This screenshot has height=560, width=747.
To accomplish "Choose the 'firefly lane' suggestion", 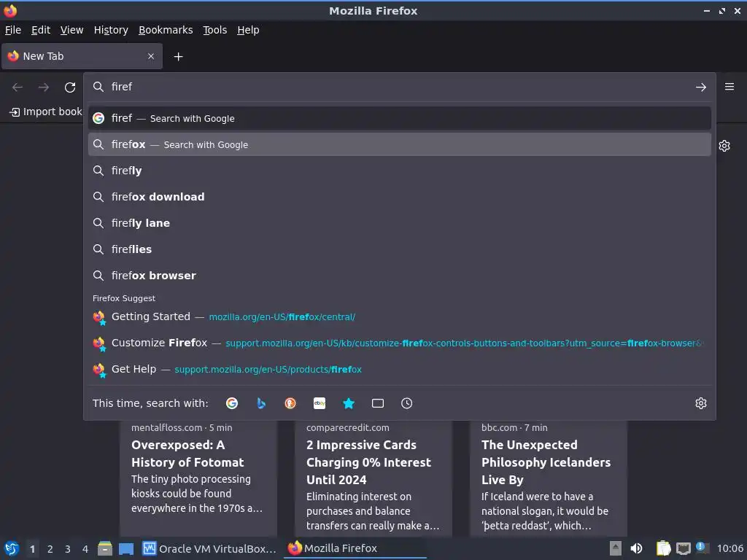I will [400, 223].
